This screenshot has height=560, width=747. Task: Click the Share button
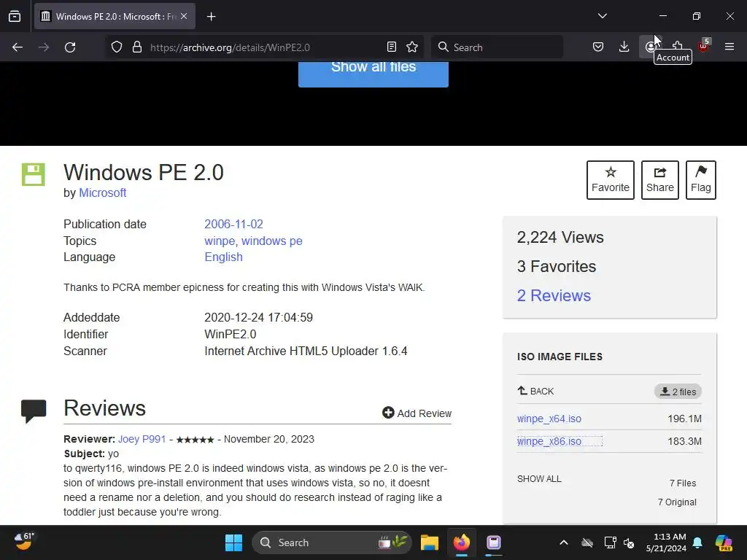click(x=659, y=180)
